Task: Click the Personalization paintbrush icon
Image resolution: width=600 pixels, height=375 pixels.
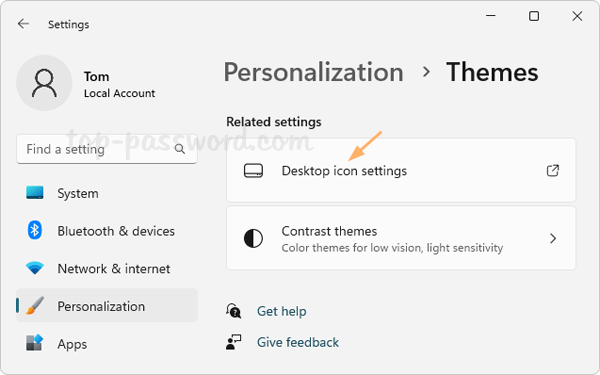Action: 35,306
